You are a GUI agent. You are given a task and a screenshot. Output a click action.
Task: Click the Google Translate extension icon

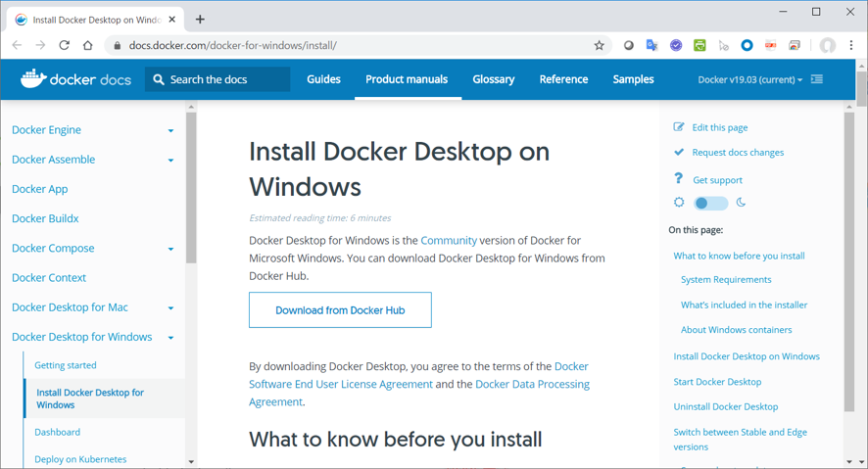tap(652, 45)
